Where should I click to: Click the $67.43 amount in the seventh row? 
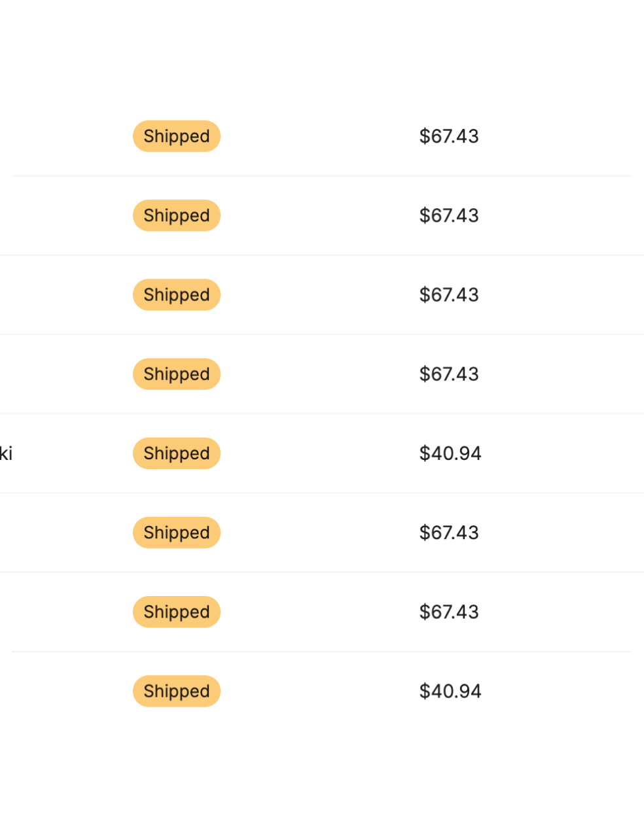pos(449,612)
